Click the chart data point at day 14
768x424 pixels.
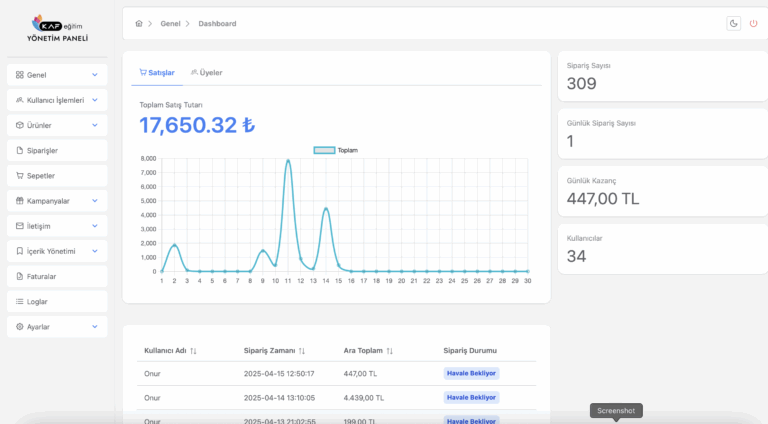click(326, 209)
